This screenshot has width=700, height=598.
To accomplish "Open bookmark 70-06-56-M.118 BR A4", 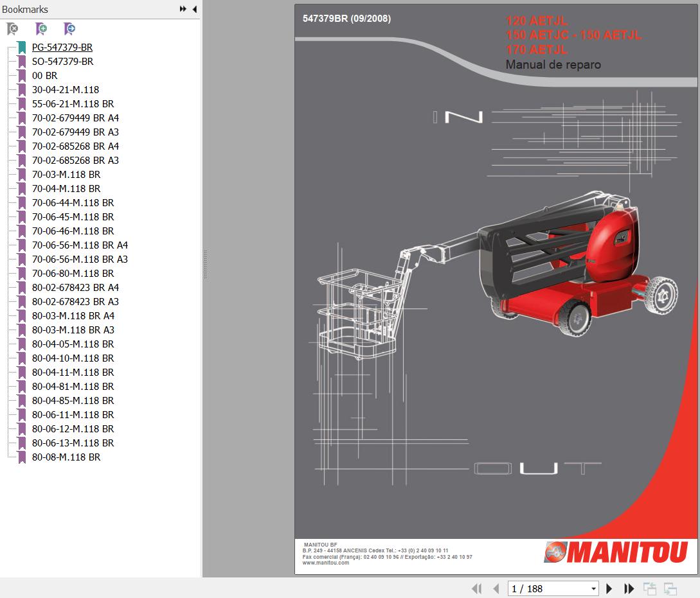I will point(80,245).
